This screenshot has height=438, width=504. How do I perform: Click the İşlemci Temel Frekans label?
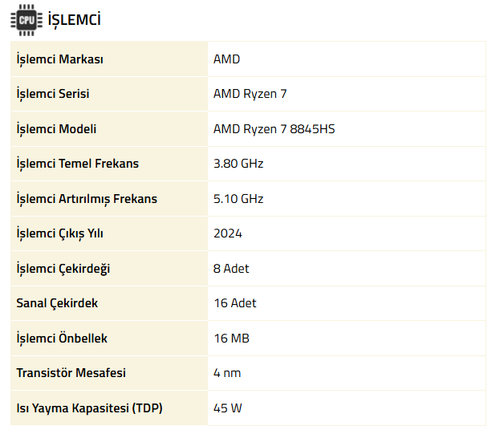78,164
